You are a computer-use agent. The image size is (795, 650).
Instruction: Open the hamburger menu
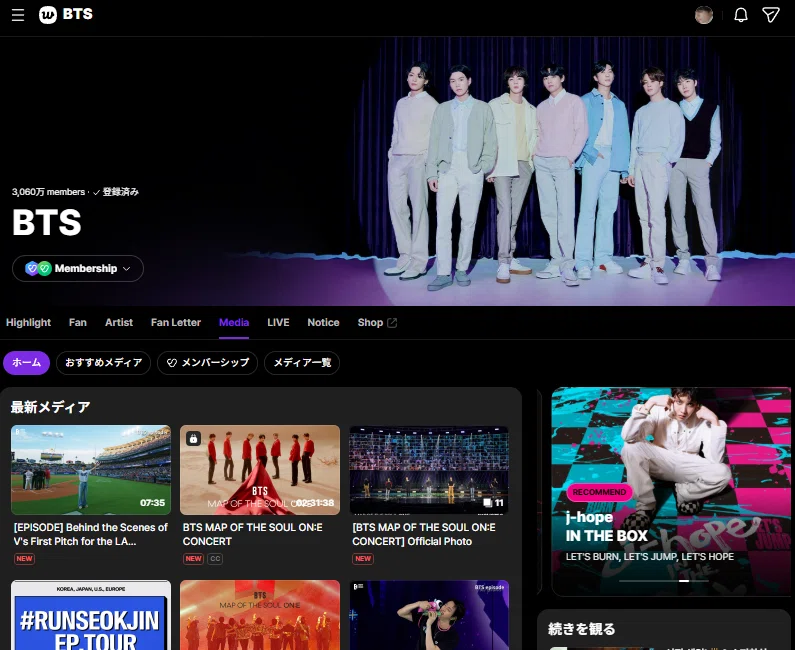coord(18,15)
